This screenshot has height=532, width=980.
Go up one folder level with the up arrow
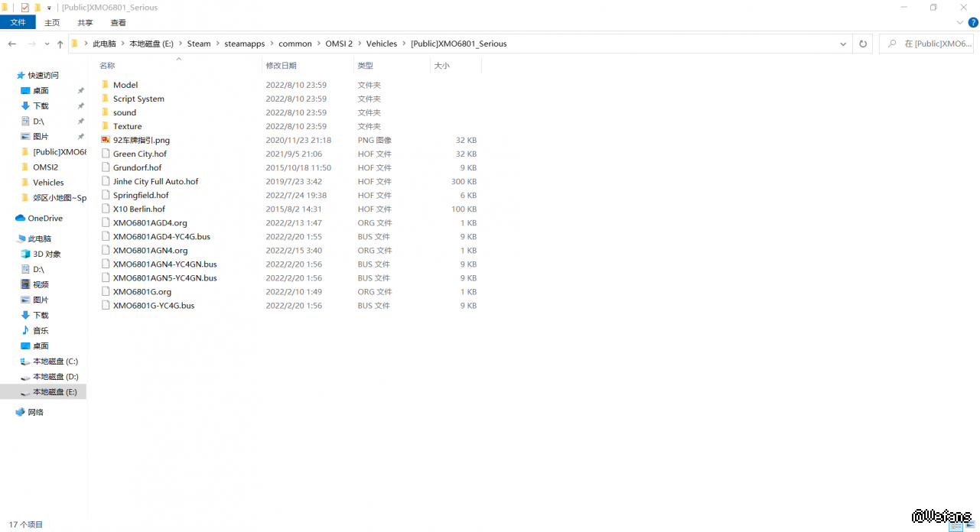pyautogui.click(x=60, y=44)
